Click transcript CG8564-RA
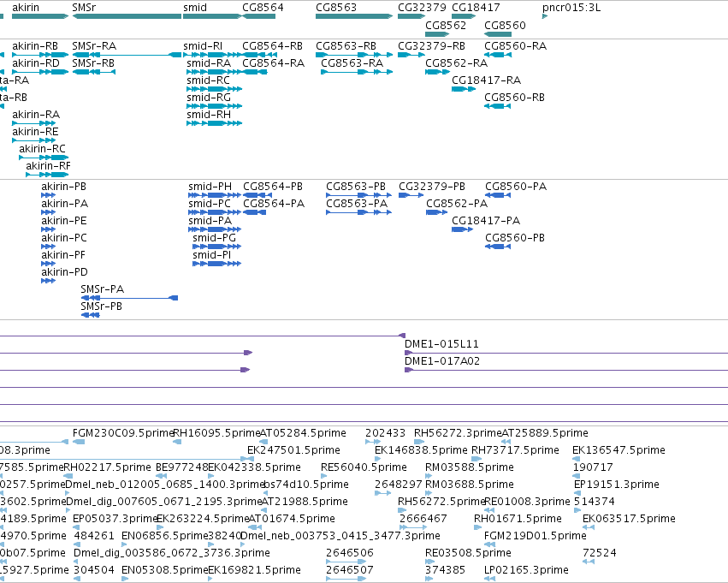Screen dimensions: 728x583 pyautogui.click(x=274, y=63)
